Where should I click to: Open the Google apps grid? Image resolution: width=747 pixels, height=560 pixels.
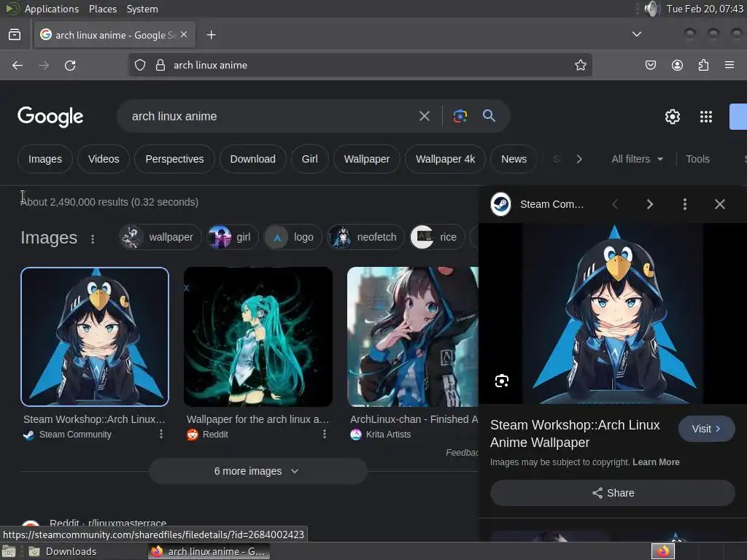(x=706, y=117)
